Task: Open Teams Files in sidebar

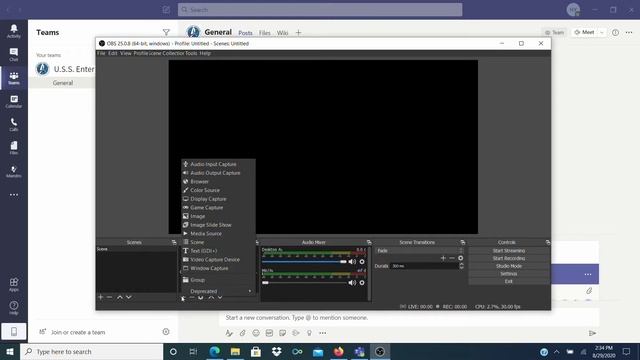Action: [x=14, y=148]
